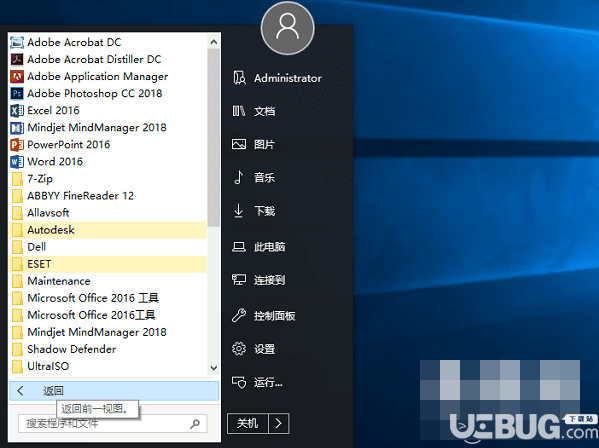Expand the 7-Zip folder
Image resolution: width=599 pixels, height=448 pixels.
tap(107, 179)
